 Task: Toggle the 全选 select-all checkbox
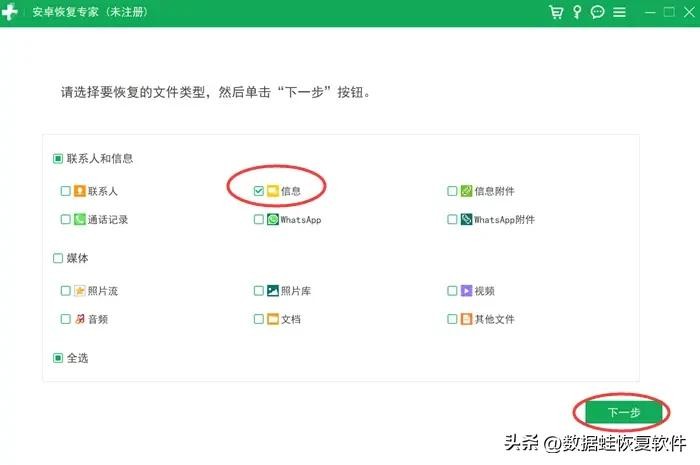(x=58, y=358)
